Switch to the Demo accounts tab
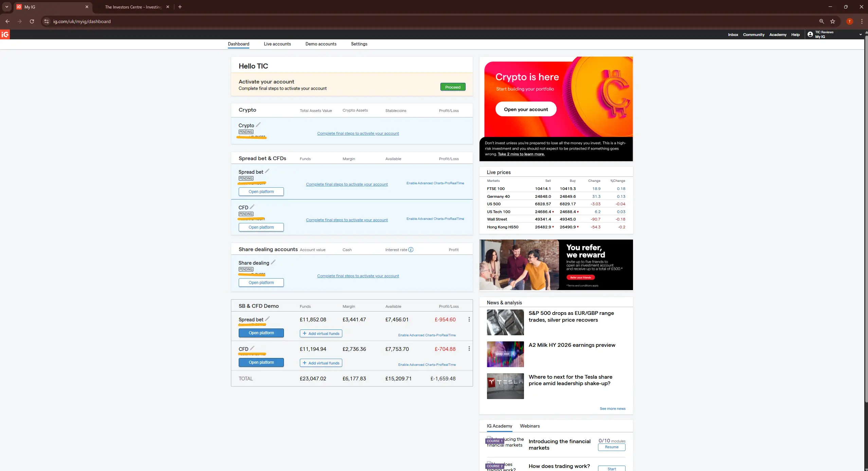 point(321,44)
